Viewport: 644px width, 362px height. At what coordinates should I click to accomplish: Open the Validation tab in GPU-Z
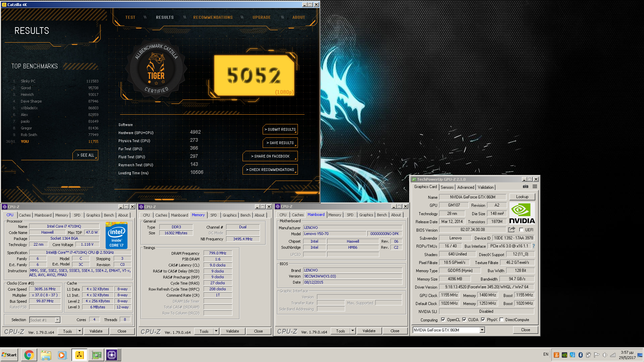(486, 187)
